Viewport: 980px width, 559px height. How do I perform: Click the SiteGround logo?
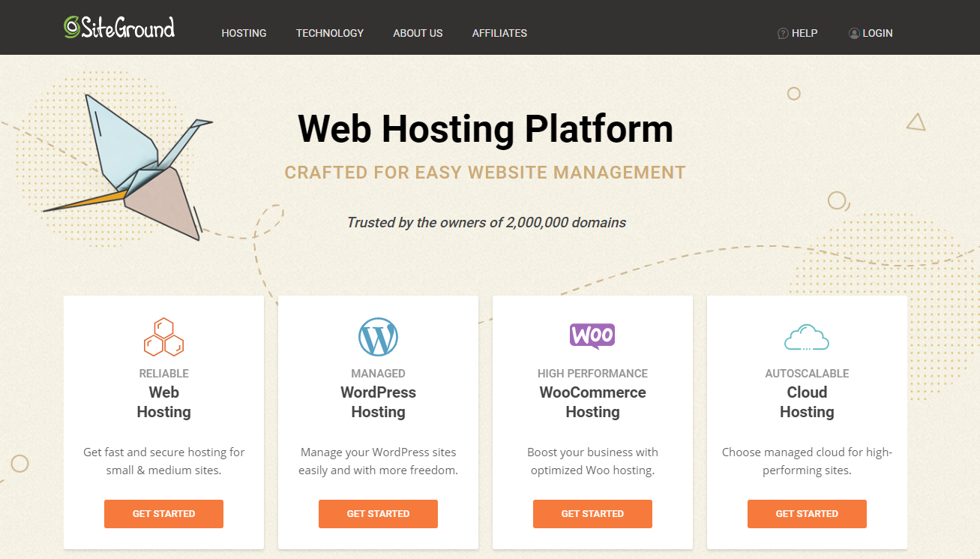(x=119, y=27)
